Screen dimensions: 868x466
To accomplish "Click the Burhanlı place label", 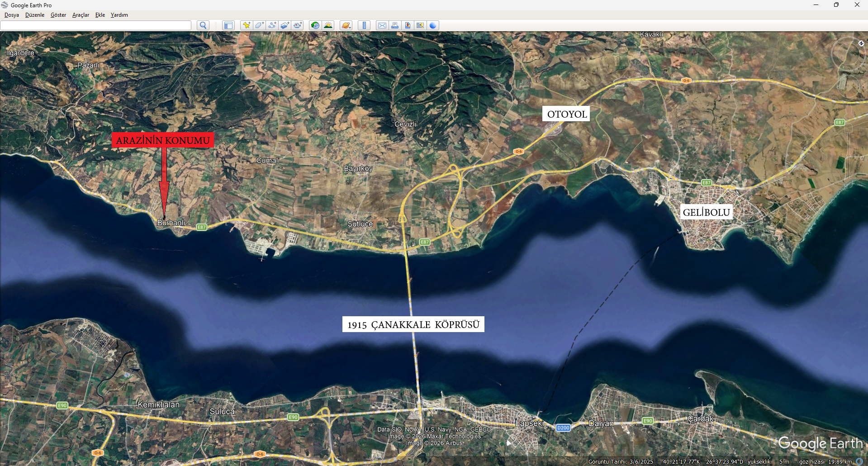I will tap(171, 223).
